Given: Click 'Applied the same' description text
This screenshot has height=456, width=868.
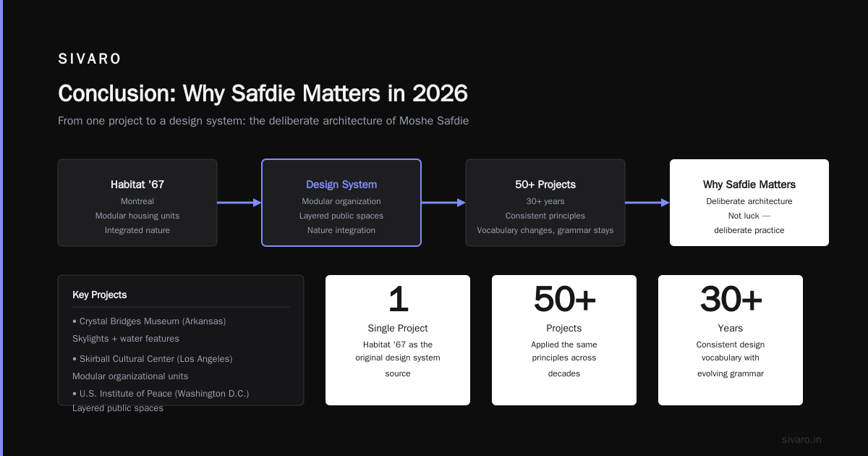Looking at the screenshot, I should click(x=564, y=345).
